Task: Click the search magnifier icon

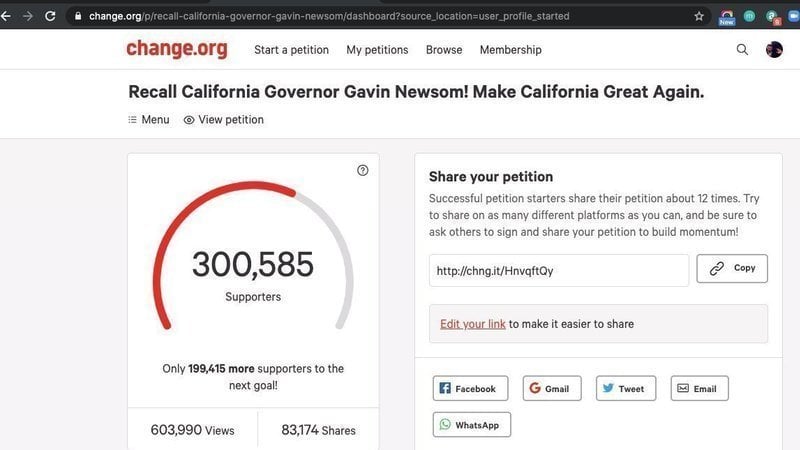Action: pos(742,50)
